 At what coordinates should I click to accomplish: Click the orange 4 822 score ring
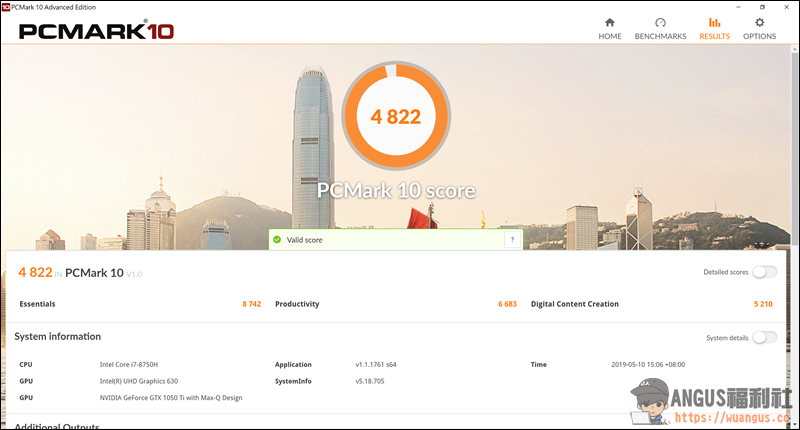[x=395, y=117]
